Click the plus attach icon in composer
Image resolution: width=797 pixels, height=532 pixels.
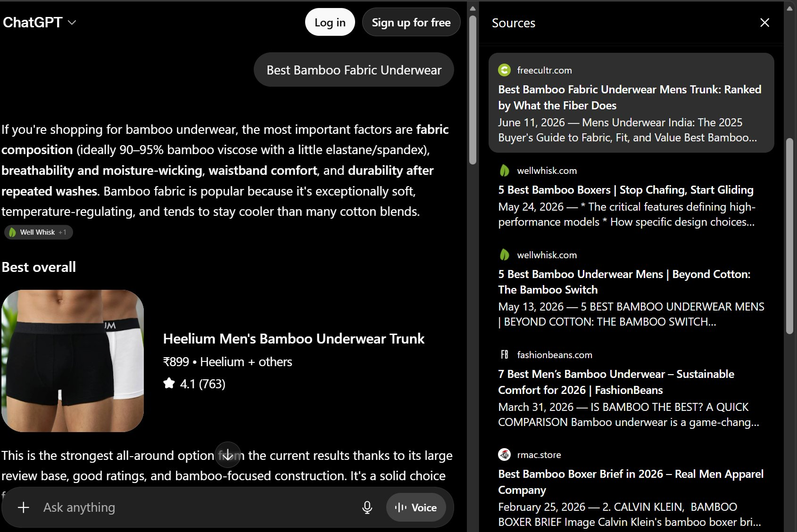point(24,507)
